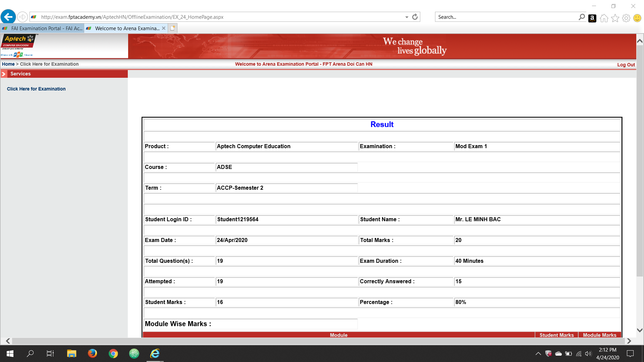Viewport: 644px width, 362px height.
Task: Click vertical scrollbar up arrow
Action: coord(640,41)
